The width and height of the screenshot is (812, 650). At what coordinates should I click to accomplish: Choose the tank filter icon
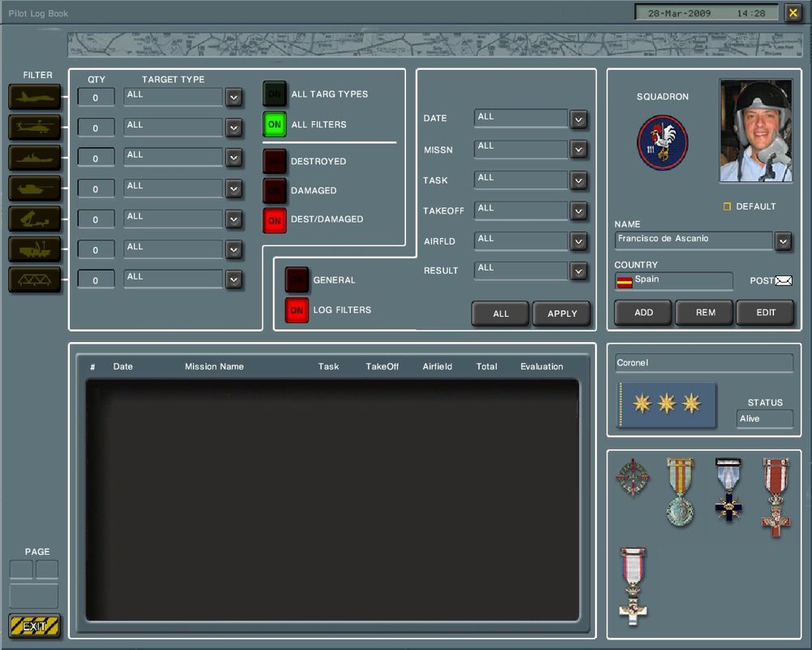click(34, 188)
